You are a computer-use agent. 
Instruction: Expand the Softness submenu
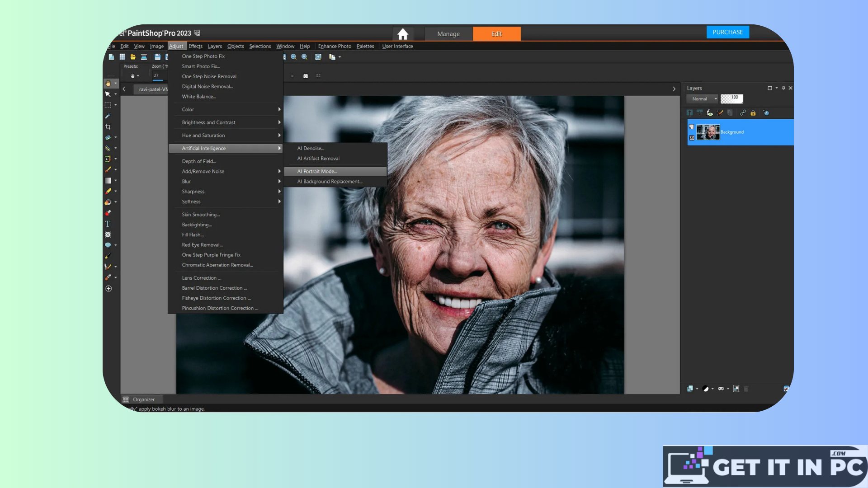coord(226,202)
